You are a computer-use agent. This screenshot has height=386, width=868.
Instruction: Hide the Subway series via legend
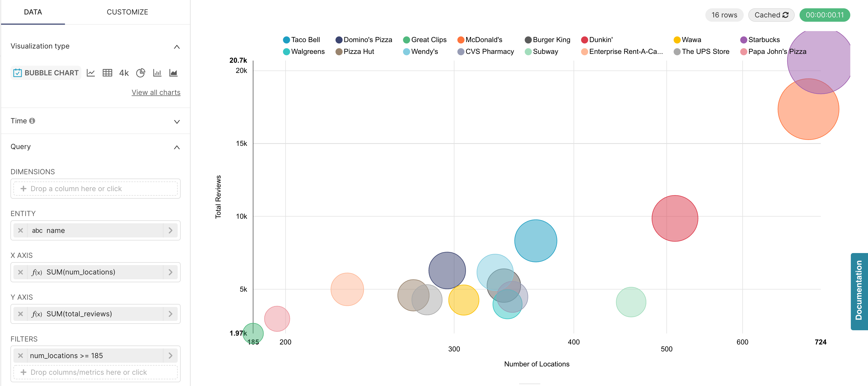[545, 51]
